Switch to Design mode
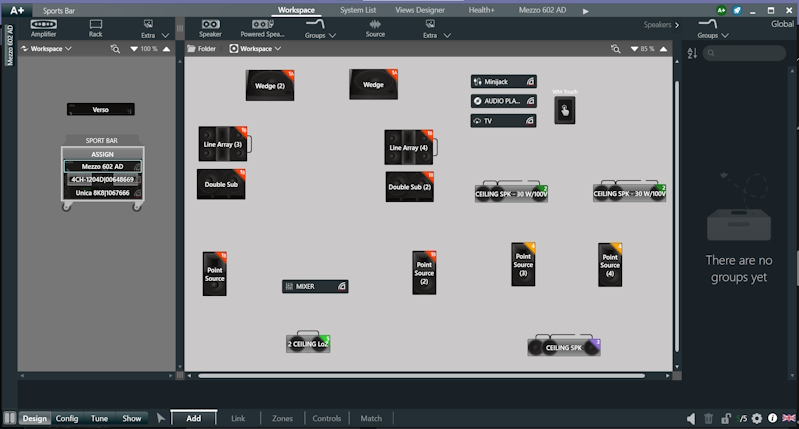The height and width of the screenshot is (429, 799). coord(35,418)
